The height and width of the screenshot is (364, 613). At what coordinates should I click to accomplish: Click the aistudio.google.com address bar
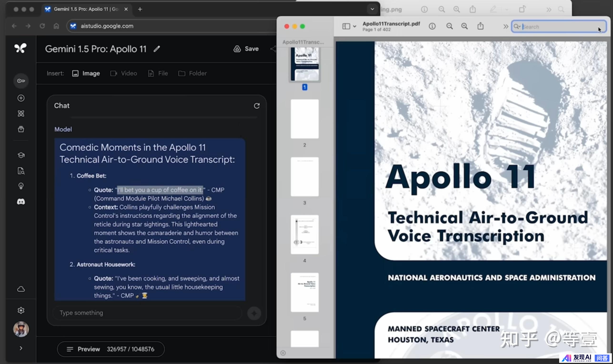pos(172,26)
